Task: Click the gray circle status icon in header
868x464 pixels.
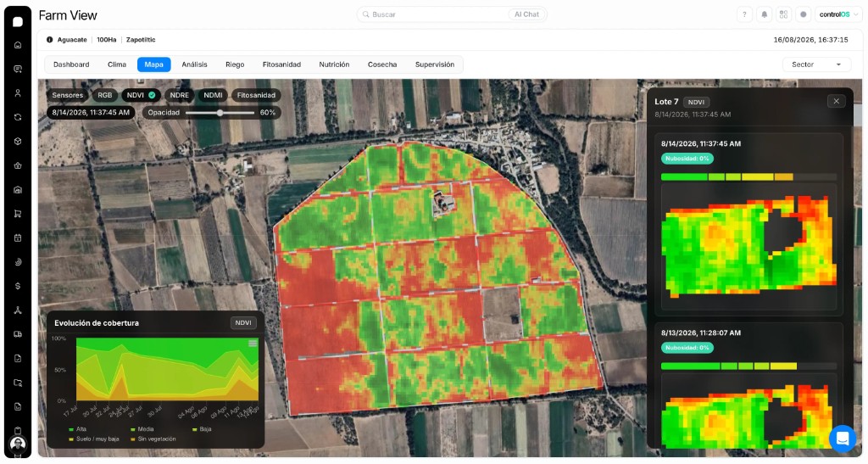Action: click(x=804, y=15)
